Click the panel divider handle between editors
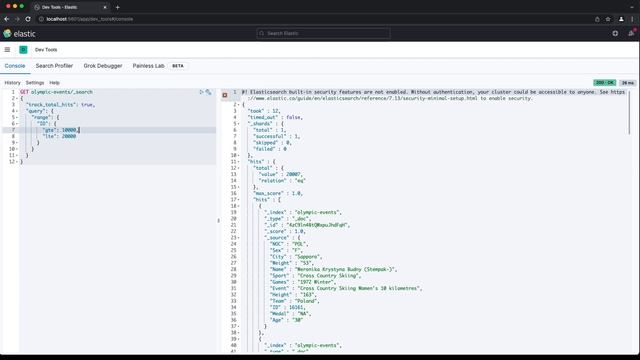Screen dimensions: 640x360 [x=218, y=220]
